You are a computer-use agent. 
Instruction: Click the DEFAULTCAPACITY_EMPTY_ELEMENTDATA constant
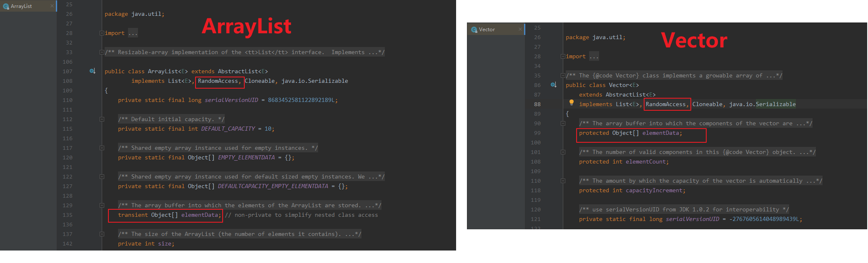pyautogui.click(x=273, y=186)
